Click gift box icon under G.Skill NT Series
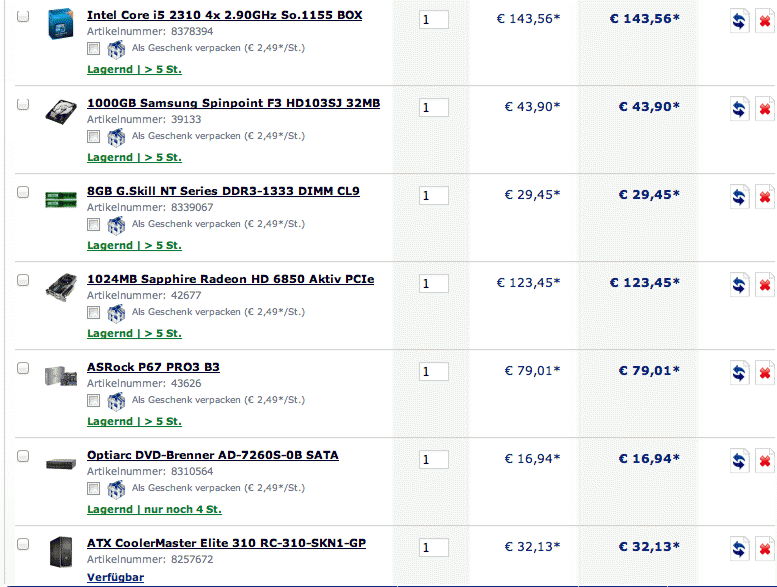This screenshot has width=777, height=587. coord(116,225)
